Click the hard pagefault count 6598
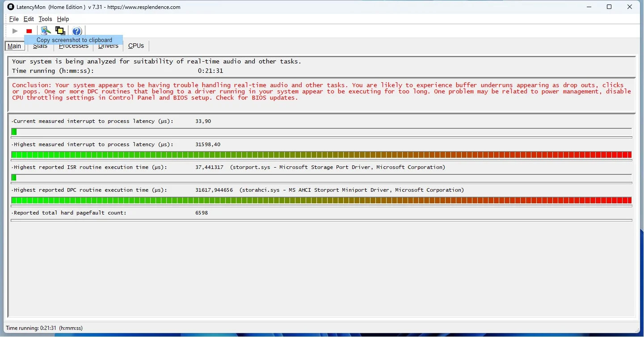The height and width of the screenshot is (337, 644). pyautogui.click(x=202, y=213)
